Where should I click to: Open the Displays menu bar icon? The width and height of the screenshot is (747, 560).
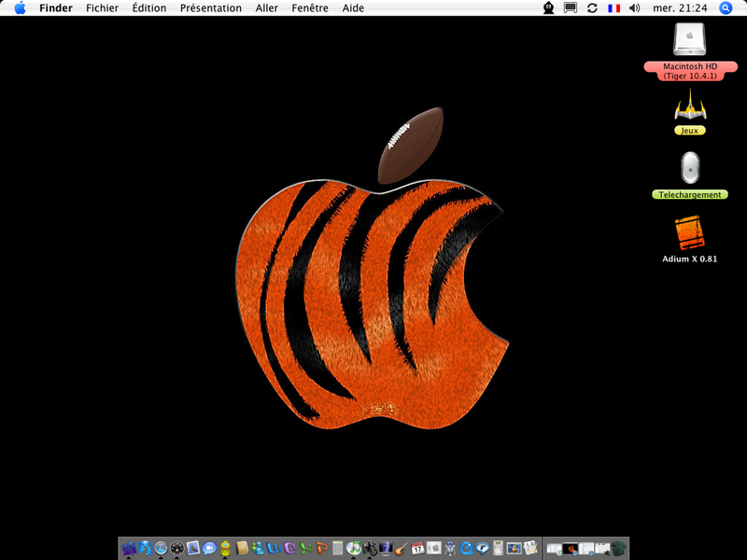[x=571, y=8]
